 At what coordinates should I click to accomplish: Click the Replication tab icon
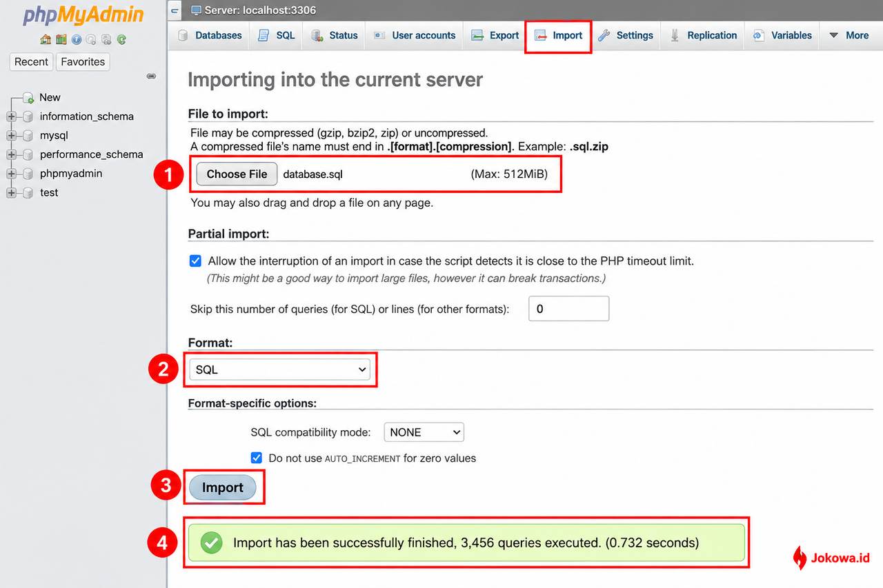point(675,35)
